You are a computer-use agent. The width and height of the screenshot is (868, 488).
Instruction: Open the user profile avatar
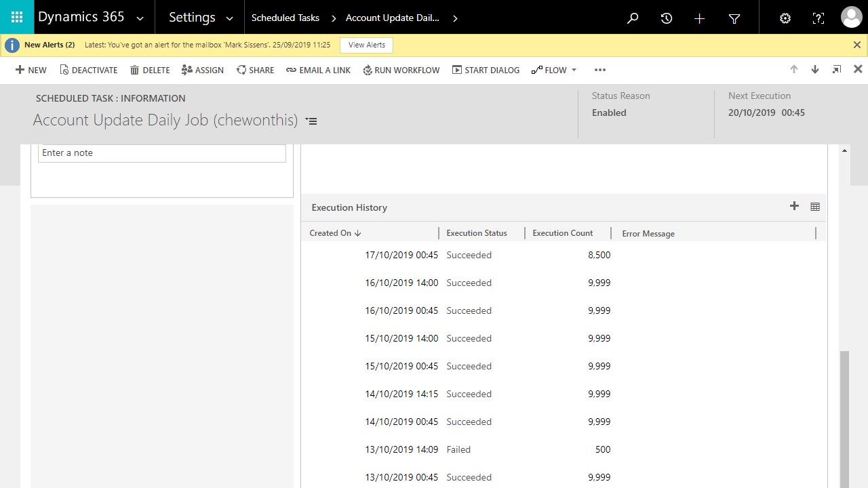coord(852,17)
